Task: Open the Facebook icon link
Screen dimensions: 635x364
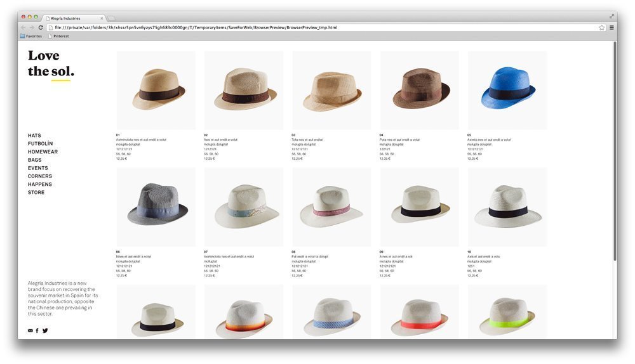Action: 37,330
